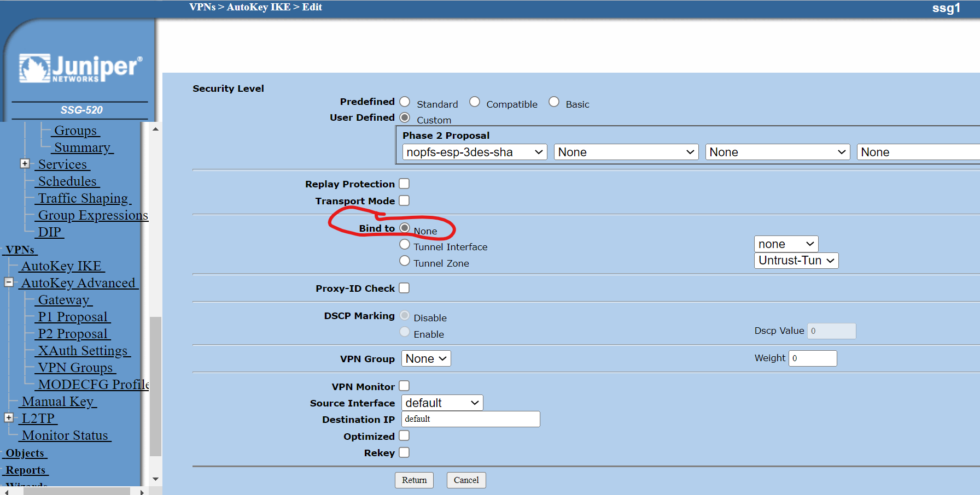This screenshot has height=495, width=980.
Task: Open the Source Interface dropdown
Action: (442, 403)
